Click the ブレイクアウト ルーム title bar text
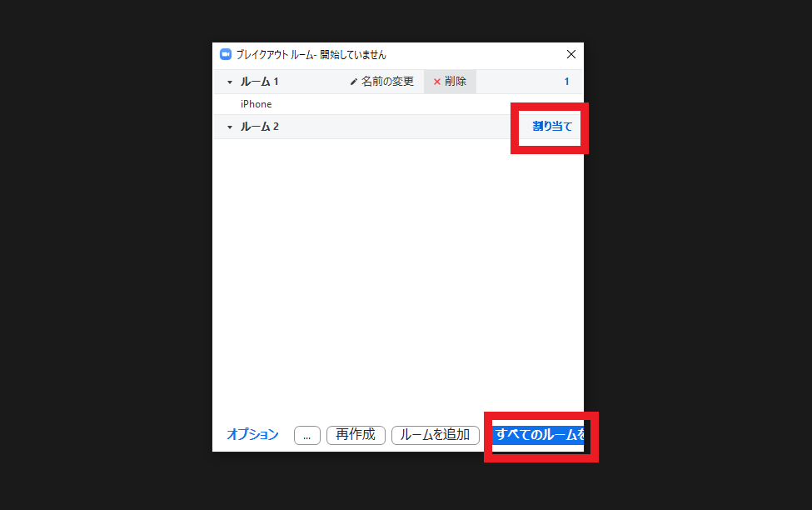This screenshot has height=510, width=812. (311, 54)
